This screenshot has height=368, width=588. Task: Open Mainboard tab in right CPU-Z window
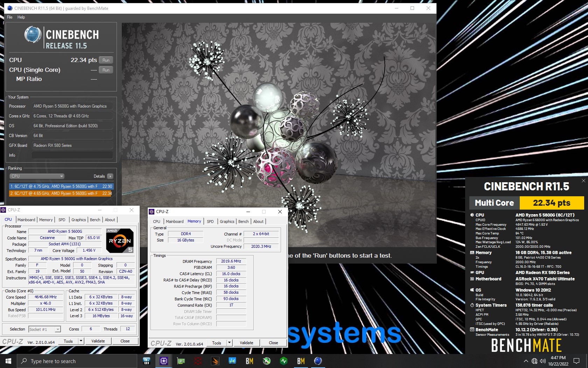(175, 222)
